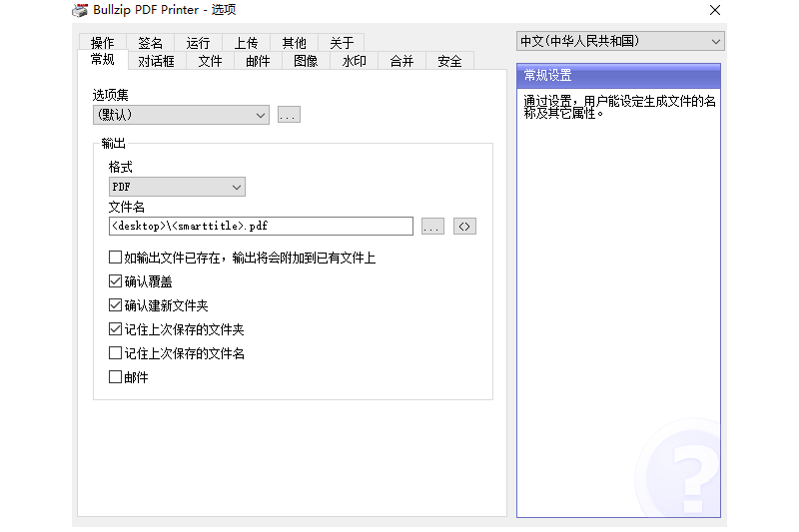Close the Bullzip PDF Printer options window
Image resolution: width=799 pixels, height=532 pixels.
click(x=715, y=10)
